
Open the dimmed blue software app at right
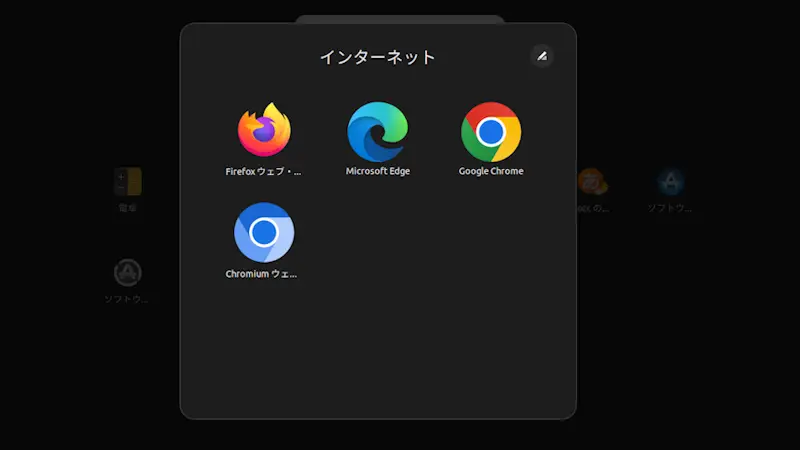670,182
